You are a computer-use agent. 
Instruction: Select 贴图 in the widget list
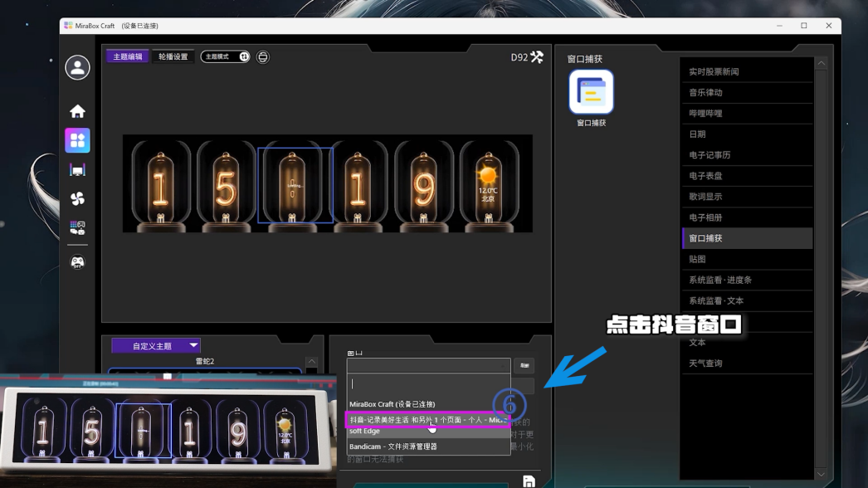(748, 259)
